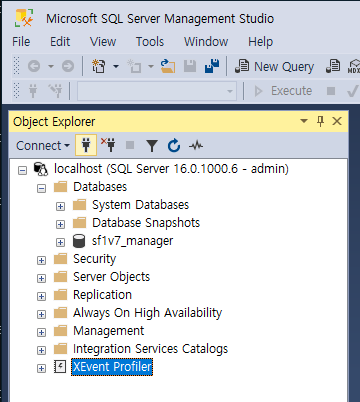The height and width of the screenshot is (402, 360).
Task: Click the Stop icon in Object Explorer toolbar
Action: (x=130, y=145)
